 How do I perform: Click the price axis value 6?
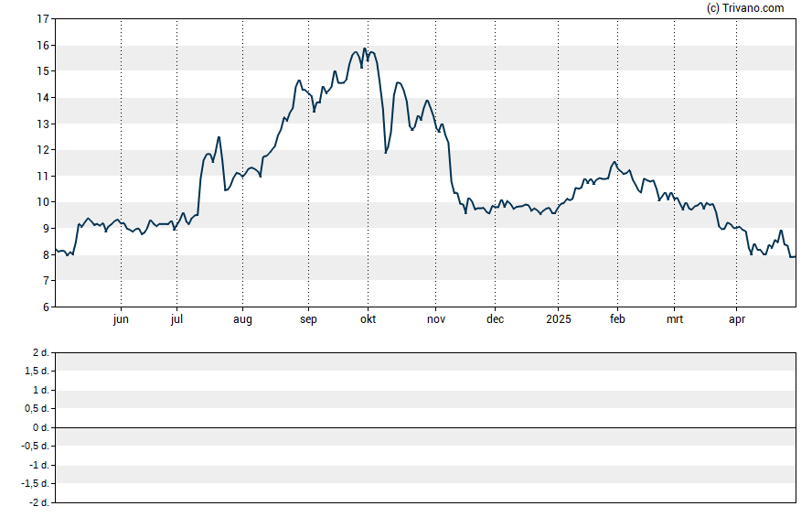click(46, 307)
